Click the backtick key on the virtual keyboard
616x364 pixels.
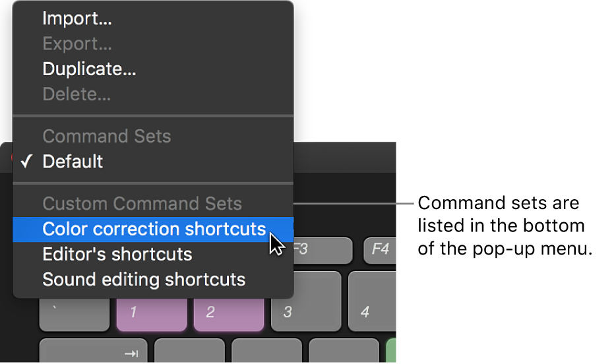[x=74, y=313]
